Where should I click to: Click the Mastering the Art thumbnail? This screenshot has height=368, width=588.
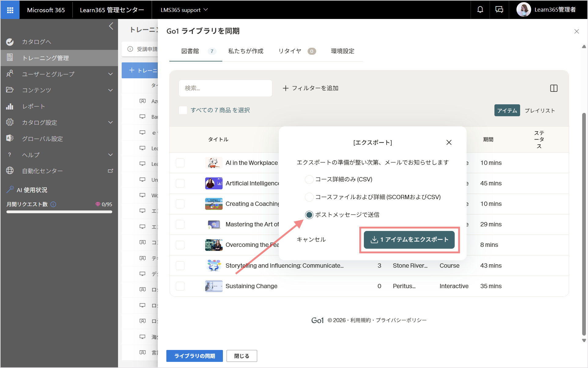click(214, 224)
